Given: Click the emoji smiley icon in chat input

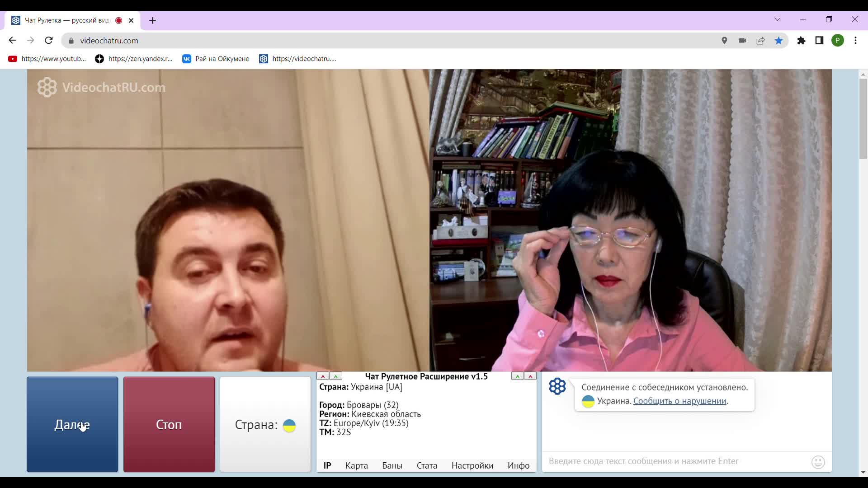Looking at the screenshot, I should click(x=818, y=462).
